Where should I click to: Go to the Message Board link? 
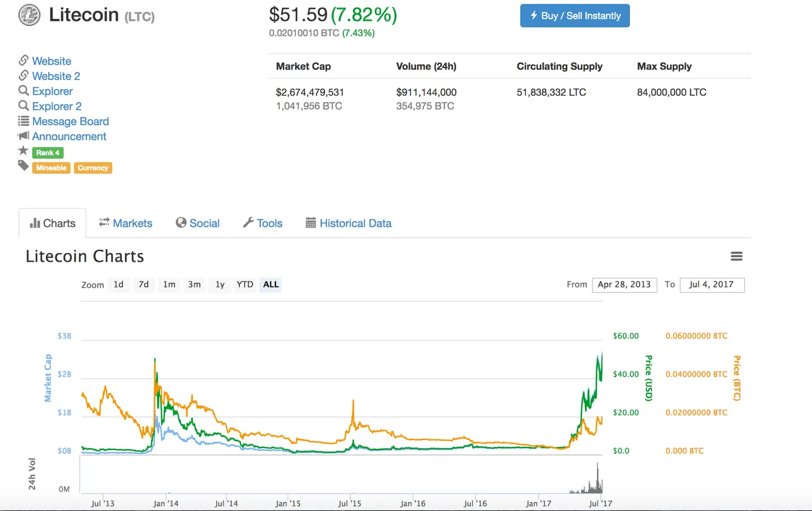70,122
